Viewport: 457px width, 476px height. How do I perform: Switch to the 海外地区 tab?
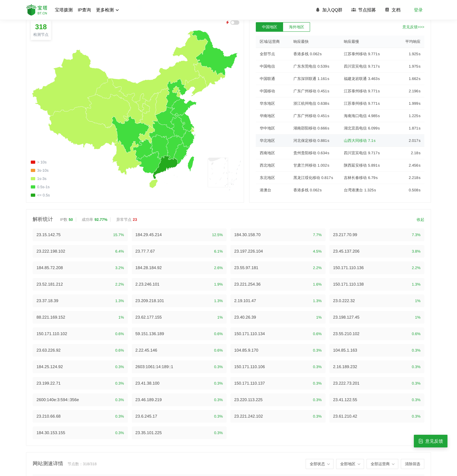(x=296, y=27)
